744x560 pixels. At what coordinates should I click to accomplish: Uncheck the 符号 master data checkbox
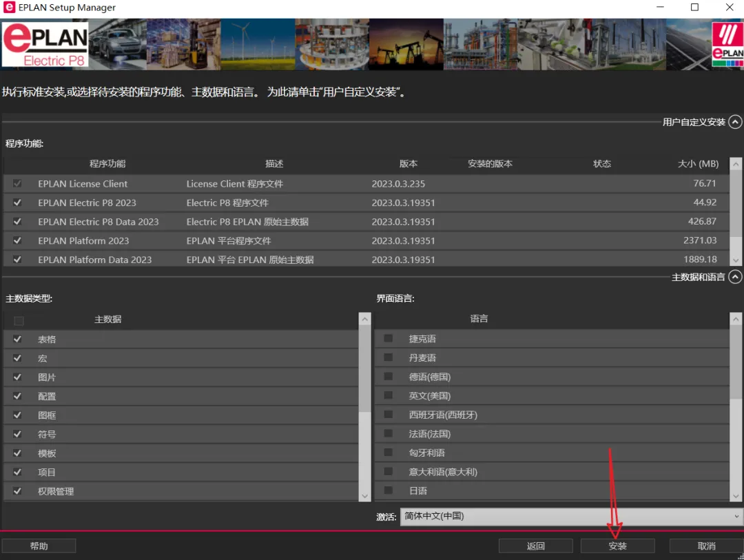pos(17,434)
